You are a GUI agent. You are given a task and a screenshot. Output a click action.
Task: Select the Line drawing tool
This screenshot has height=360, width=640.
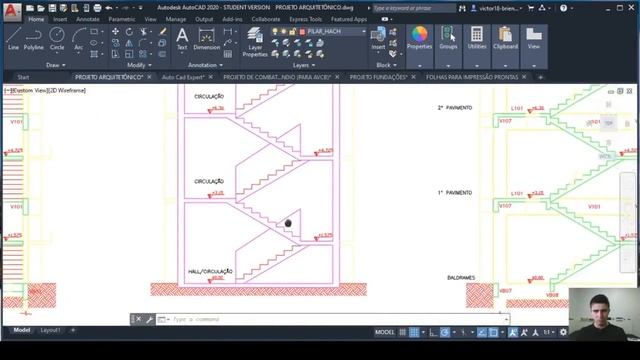[13, 39]
